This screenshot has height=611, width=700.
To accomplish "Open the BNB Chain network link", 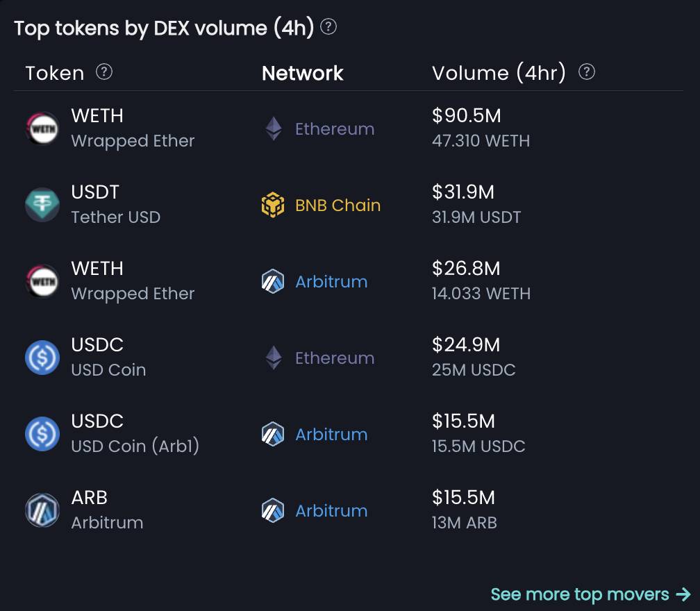I will (x=338, y=206).
